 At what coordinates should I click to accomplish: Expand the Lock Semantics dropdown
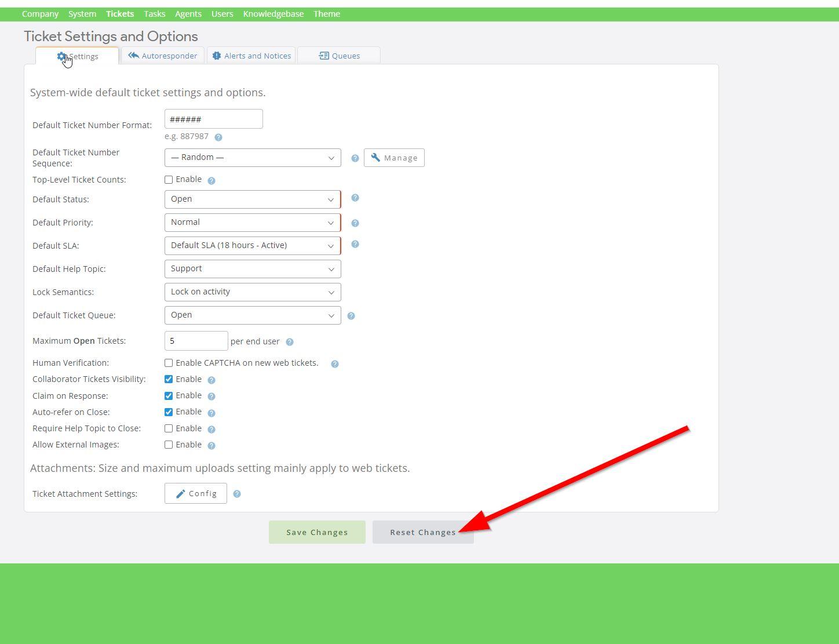tap(253, 292)
